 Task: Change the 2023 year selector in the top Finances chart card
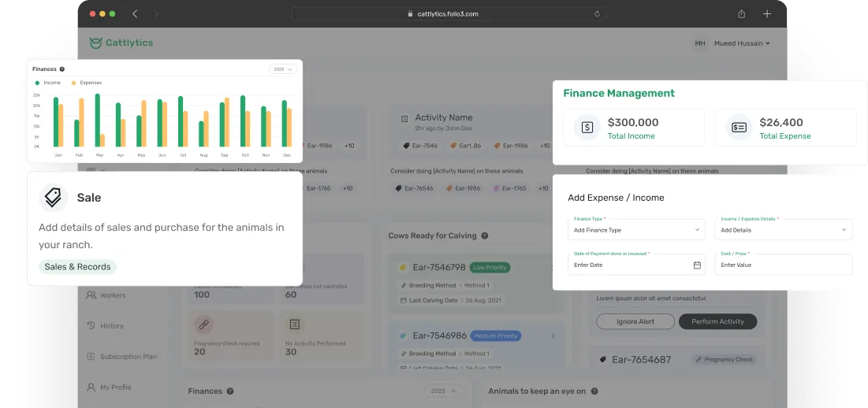pyautogui.click(x=282, y=69)
